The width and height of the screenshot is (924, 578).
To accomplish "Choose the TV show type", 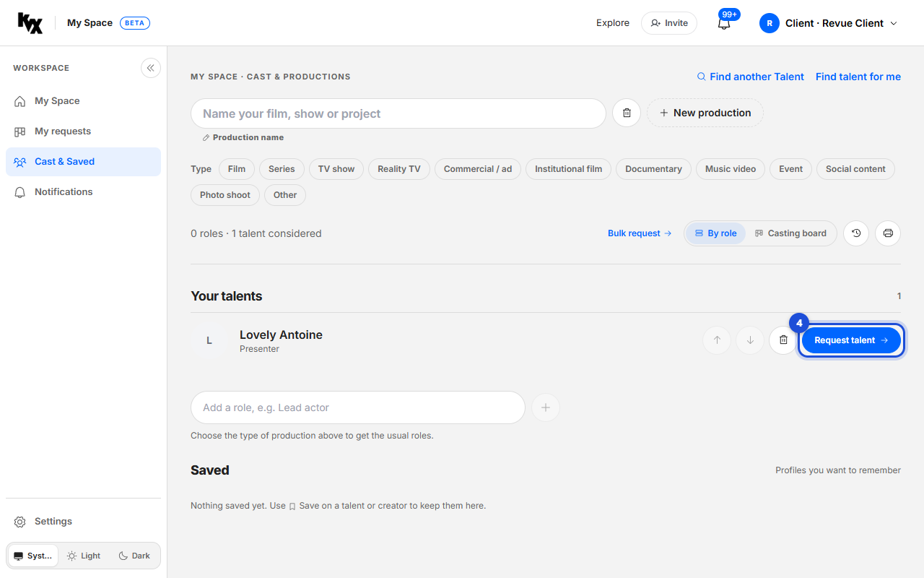I will coord(336,169).
